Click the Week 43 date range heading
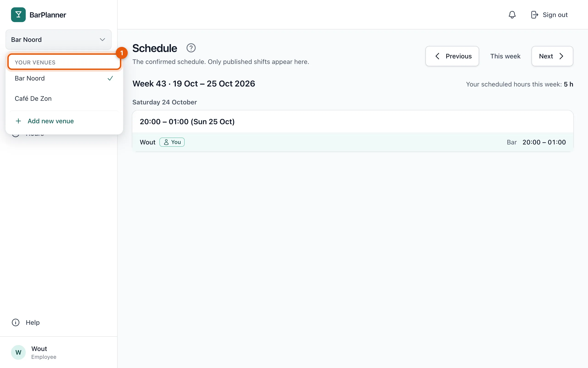The width and height of the screenshot is (588, 368). pos(194,84)
